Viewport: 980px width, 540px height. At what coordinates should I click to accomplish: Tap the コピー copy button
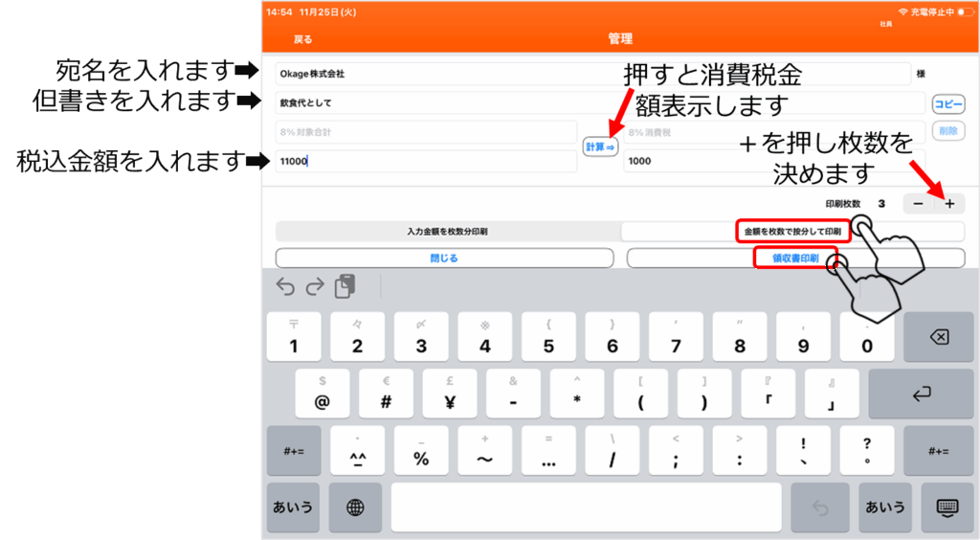(948, 104)
